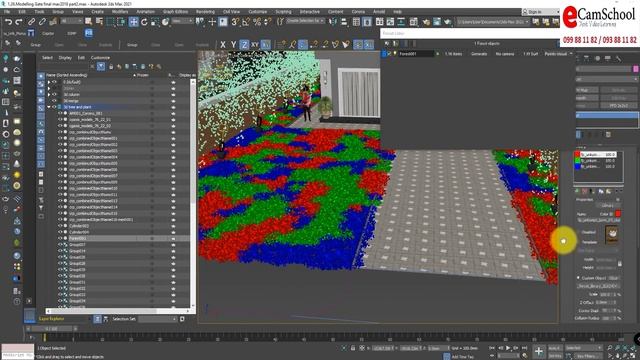Click the Align icon in main toolbar
Screen dimensions: 640x360
coord(344,22)
